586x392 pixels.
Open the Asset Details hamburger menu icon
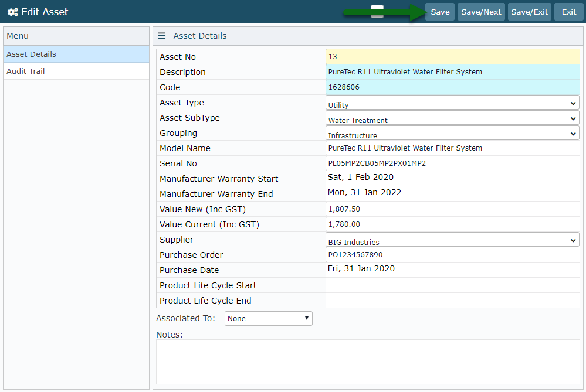click(162, 36)
